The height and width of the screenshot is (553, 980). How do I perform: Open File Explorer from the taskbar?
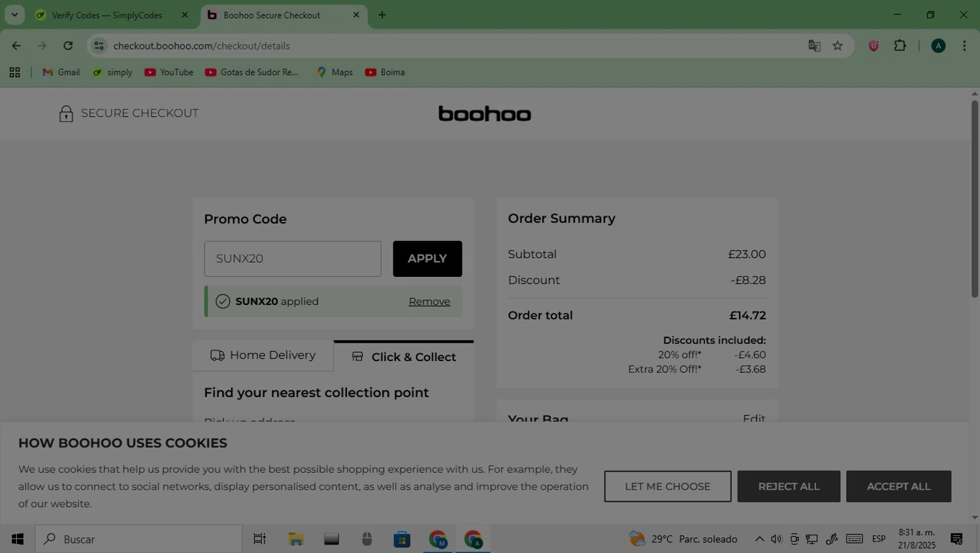click(296, 539)
